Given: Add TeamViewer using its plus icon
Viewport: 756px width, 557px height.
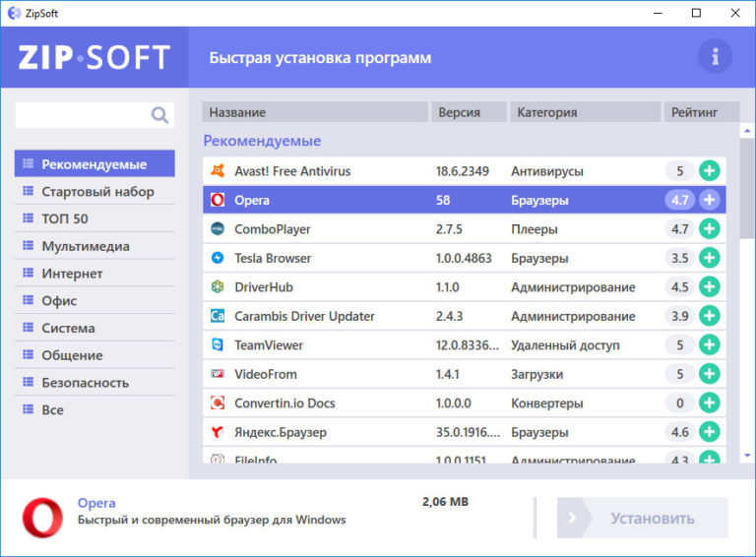Looking at the screenshot, I should pos(709,345).
